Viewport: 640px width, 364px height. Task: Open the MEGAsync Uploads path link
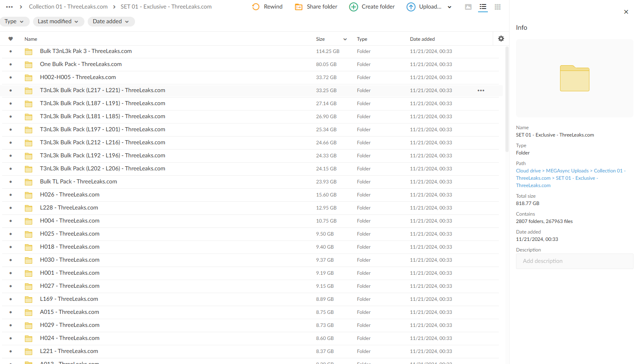567,171
